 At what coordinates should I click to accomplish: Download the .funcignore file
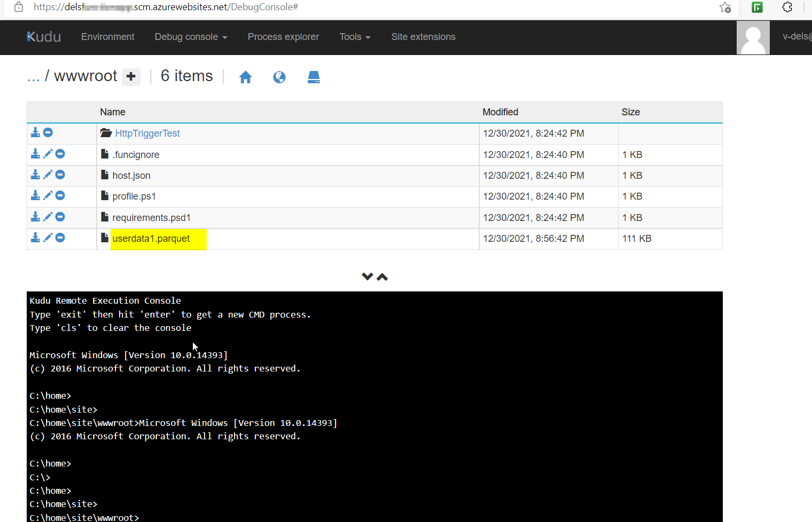(x=35, y=154)
